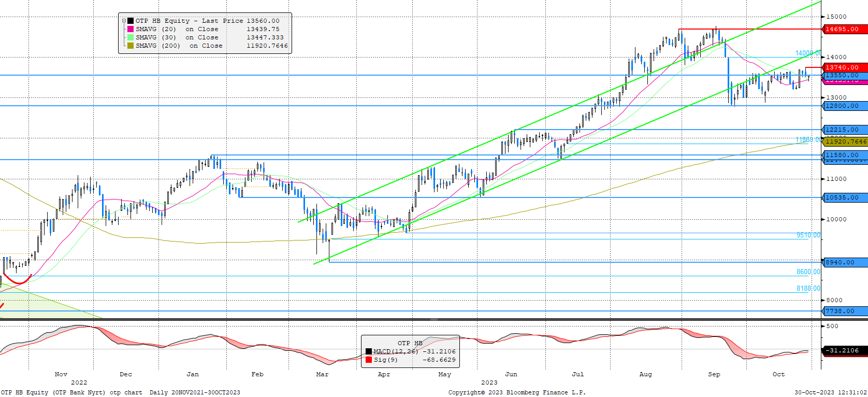Click the Sep month label on time axis
868x397 pixels.
[x=714, y=374]
